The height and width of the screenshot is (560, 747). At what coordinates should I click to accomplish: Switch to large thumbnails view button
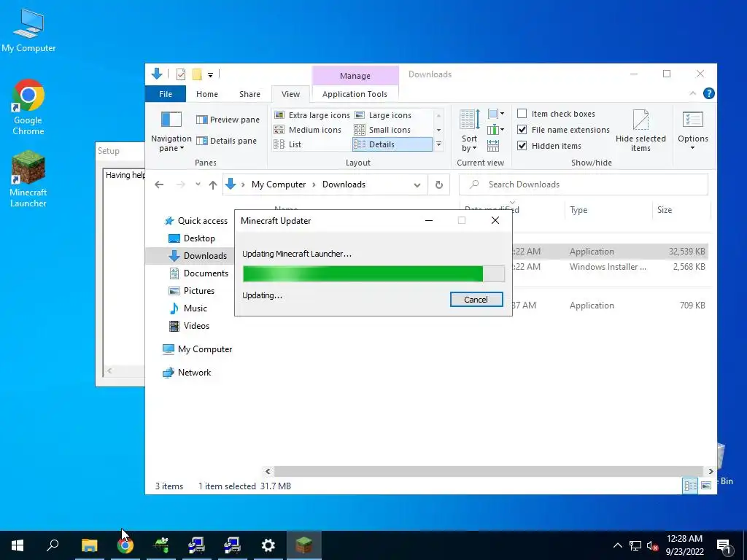click(x=706, y=486)
